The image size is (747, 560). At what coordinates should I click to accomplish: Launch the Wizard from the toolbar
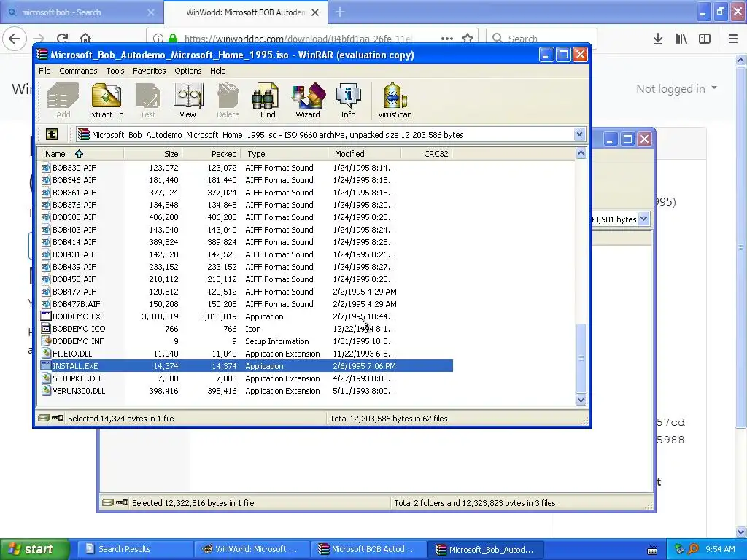pyautogui.click(x=308, y=101)
